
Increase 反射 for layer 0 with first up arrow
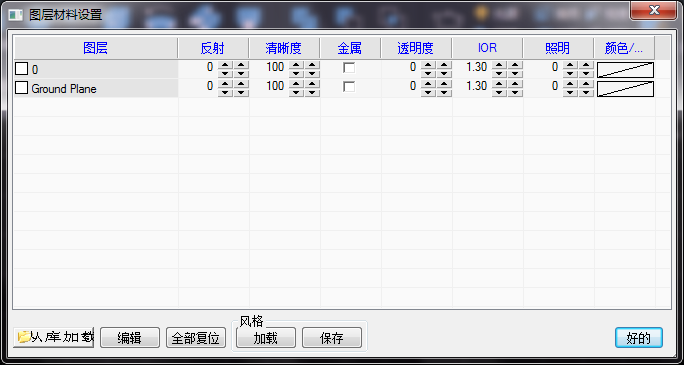(225, 65)
